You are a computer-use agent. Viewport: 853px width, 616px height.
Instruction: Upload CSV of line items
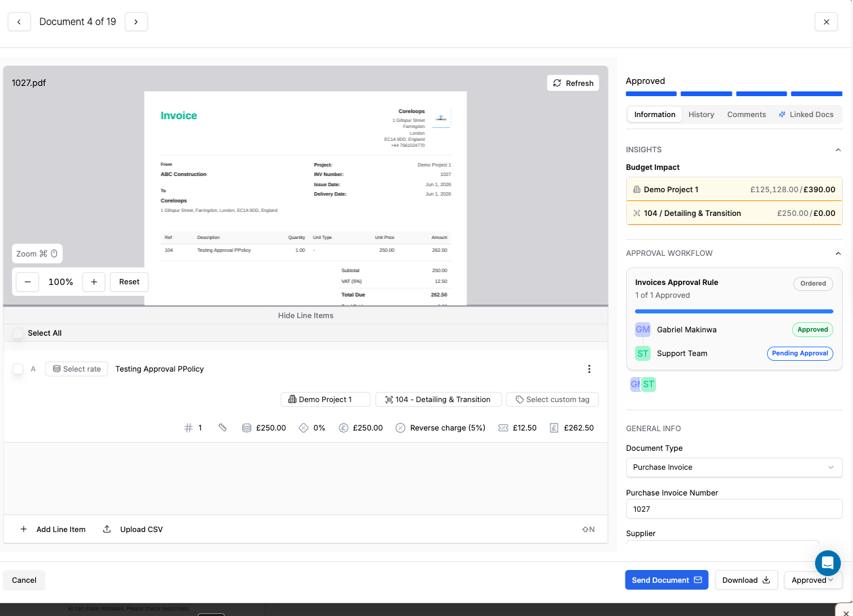pos(133,529)
